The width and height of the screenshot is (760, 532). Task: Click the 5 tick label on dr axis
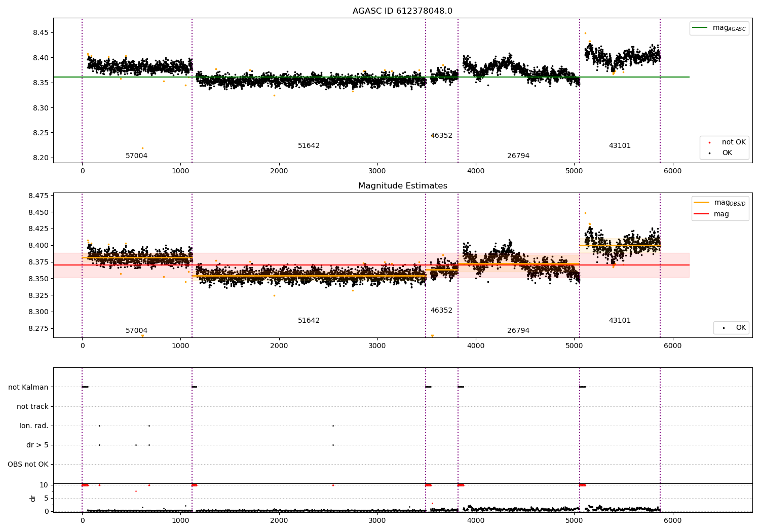(x=47, y=499)
